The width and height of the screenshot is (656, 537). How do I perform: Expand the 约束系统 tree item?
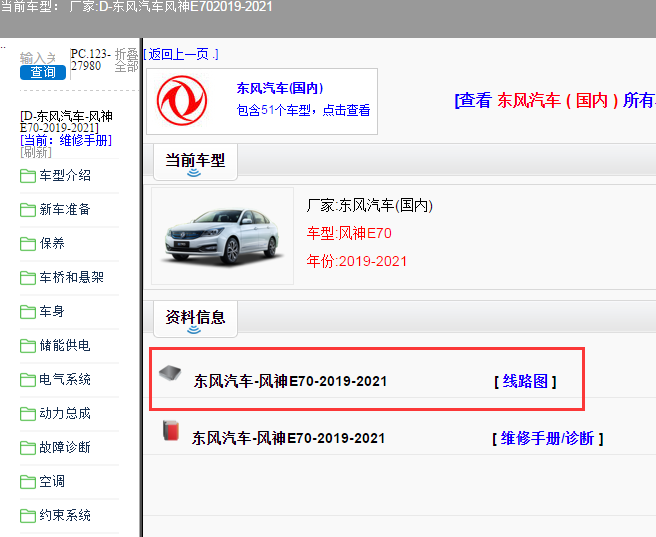point(65,516)
